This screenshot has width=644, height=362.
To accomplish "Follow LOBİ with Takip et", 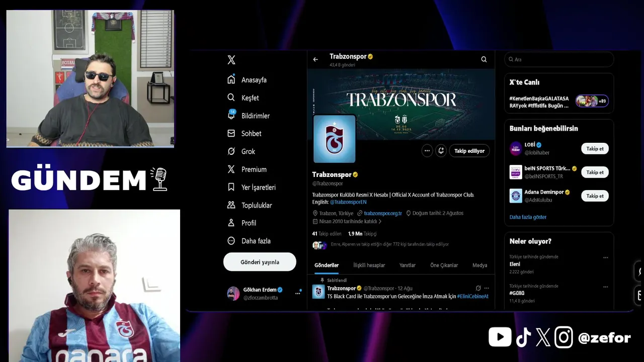I will pos(595,149).
